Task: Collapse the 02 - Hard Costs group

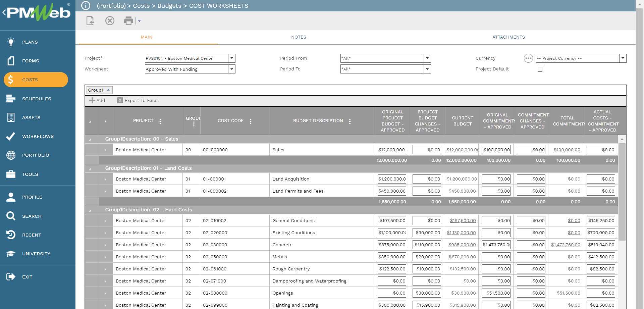Action: click(x=90, y=210)
